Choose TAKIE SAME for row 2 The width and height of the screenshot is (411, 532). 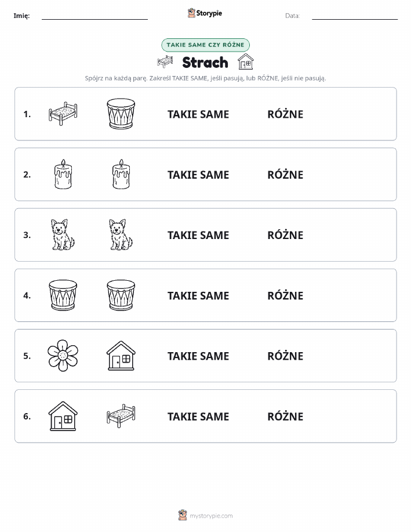pyautogui.click(x=198, y=175)
